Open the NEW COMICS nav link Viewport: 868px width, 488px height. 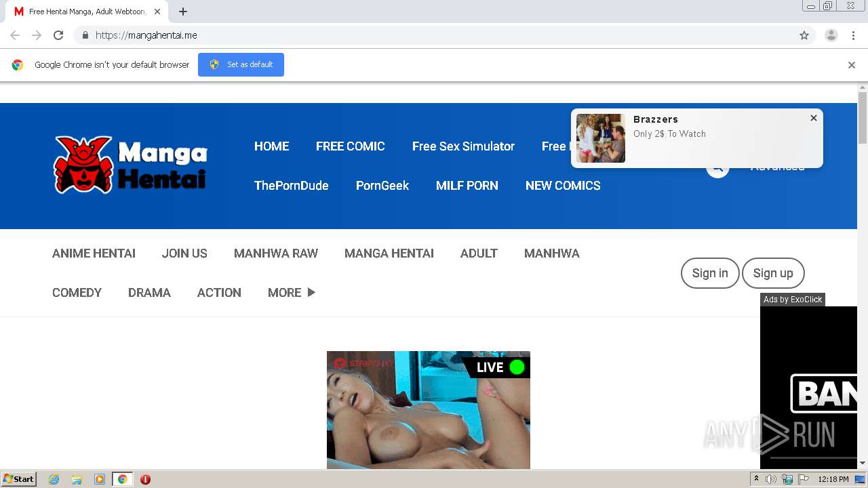(563, 186)
